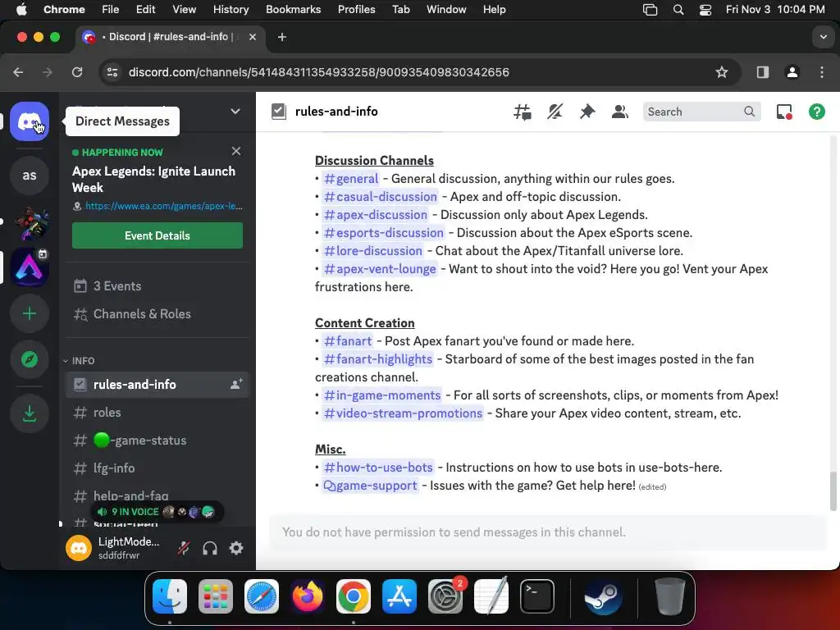View site information icon in address bar
The image size is (840, 630).
point(112,72)
